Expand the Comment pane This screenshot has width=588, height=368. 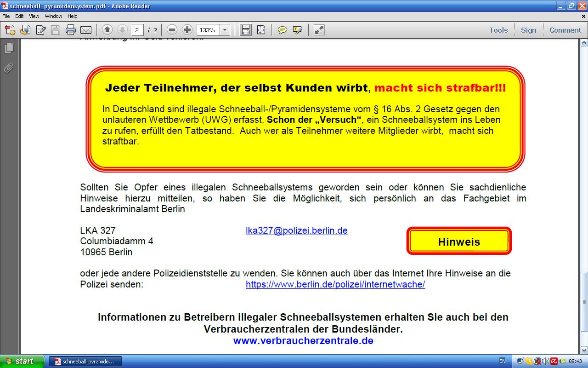click(565, 30)
